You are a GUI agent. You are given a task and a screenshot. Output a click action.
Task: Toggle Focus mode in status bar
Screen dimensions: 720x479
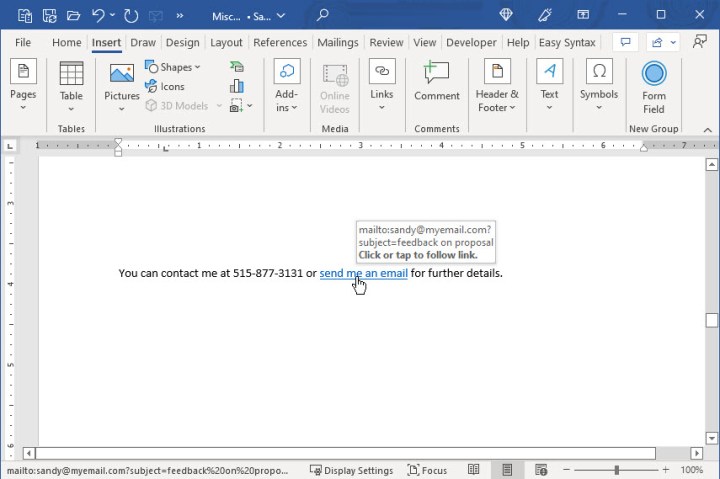tap(427, 470)
